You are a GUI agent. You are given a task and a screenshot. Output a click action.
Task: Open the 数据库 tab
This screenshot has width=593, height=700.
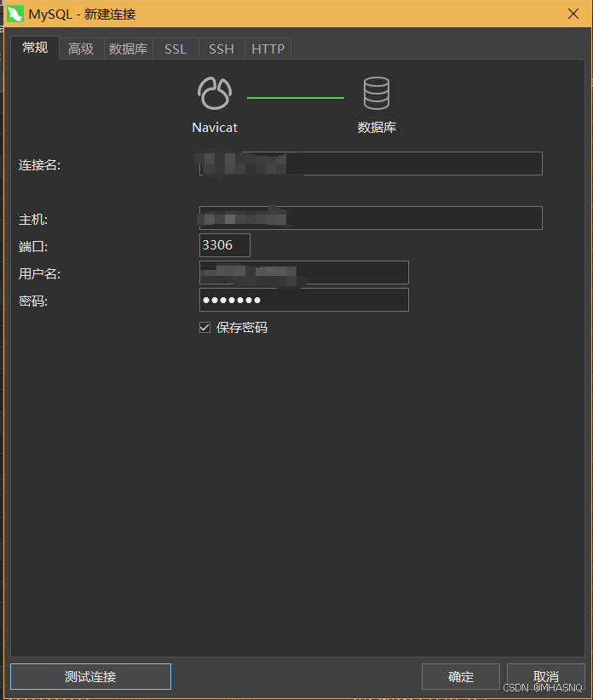click(x=128, y=49)
